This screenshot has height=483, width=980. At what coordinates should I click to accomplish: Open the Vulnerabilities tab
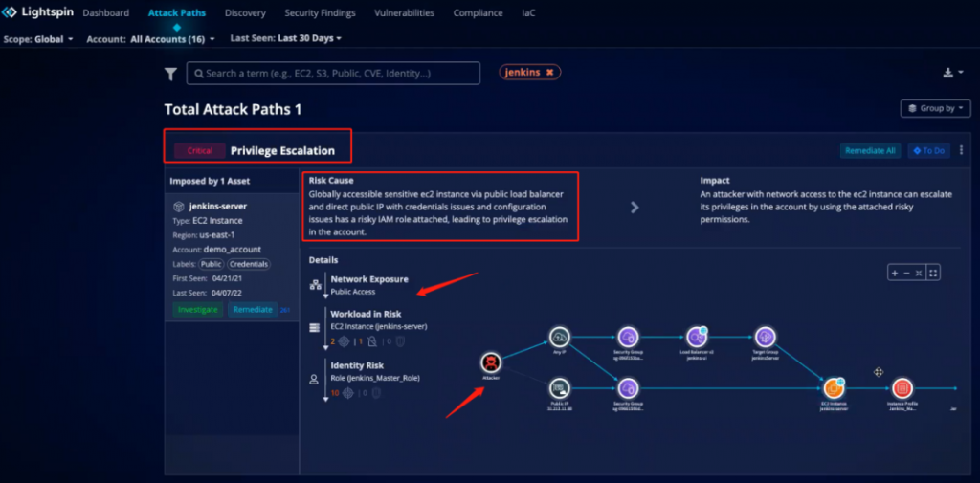[405, 12]
